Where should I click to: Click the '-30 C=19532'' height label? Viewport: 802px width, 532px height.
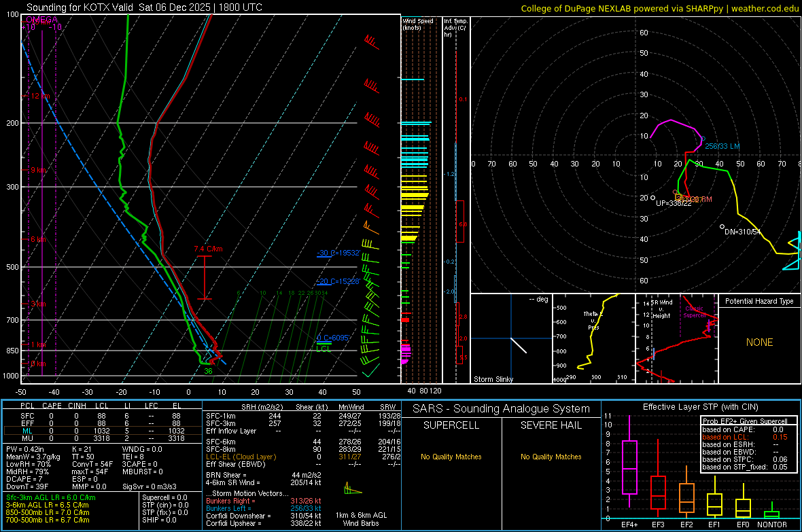(x=338, y=253)
